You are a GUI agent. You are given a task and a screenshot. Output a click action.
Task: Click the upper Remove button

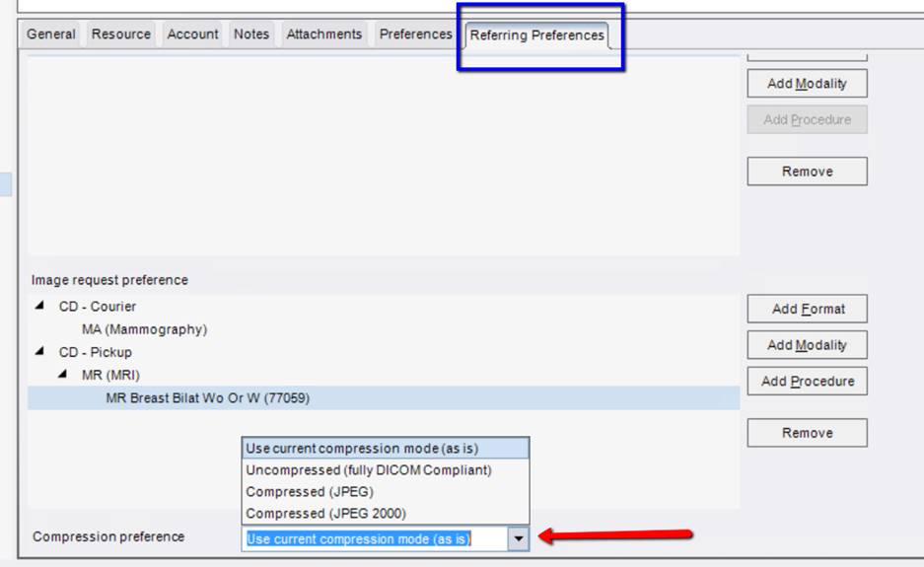807,172
